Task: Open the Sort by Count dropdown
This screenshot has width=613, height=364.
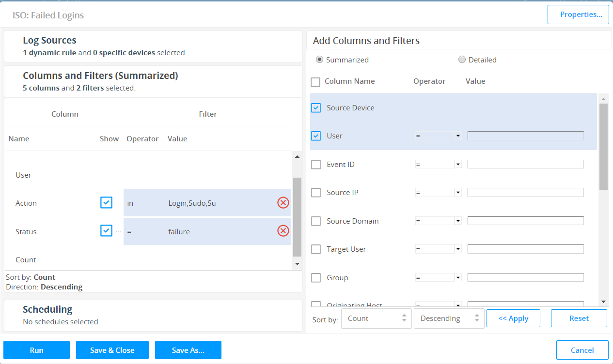Action: point(376,318)
